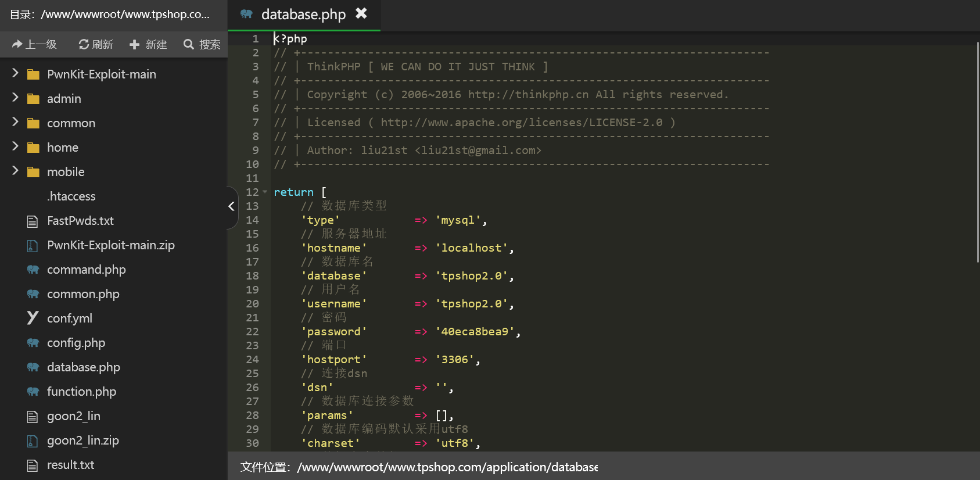Viewport: 980px width, 480px height.
Task: Click the refresh circular arrow icon
Action: (84, 44)
